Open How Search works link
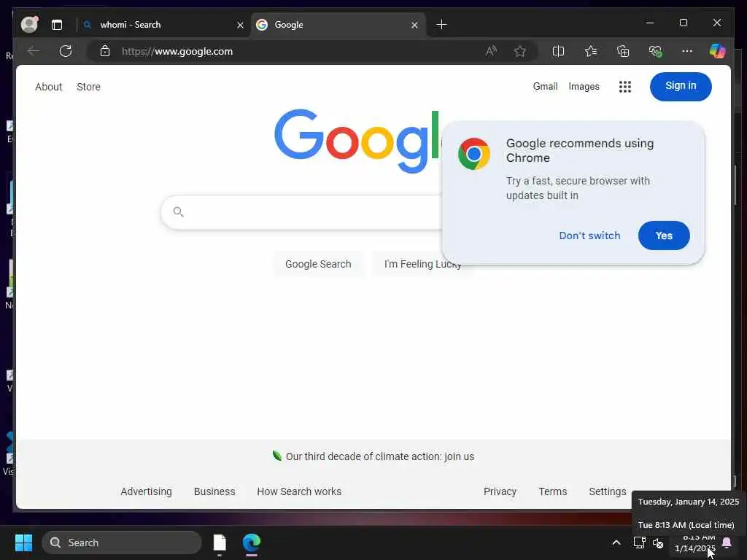Image resolution: width=747 pixels, height=560 pixels. click(299, 491)
